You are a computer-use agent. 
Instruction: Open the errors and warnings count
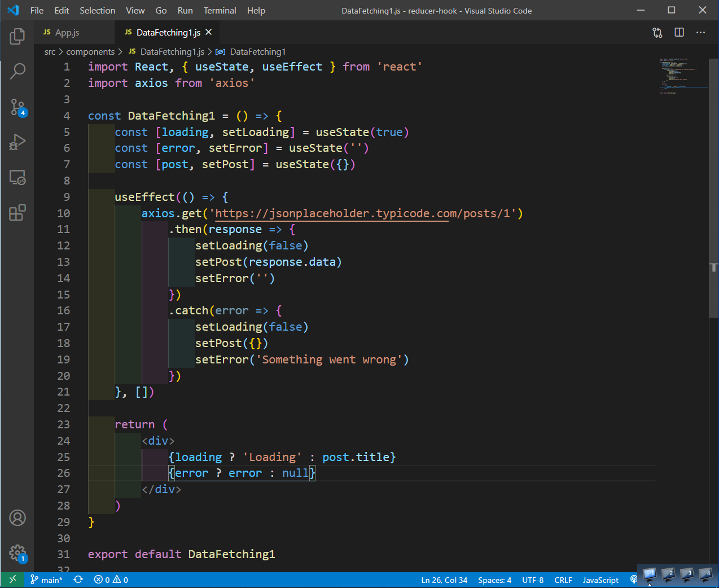click(x=111, y=580)
